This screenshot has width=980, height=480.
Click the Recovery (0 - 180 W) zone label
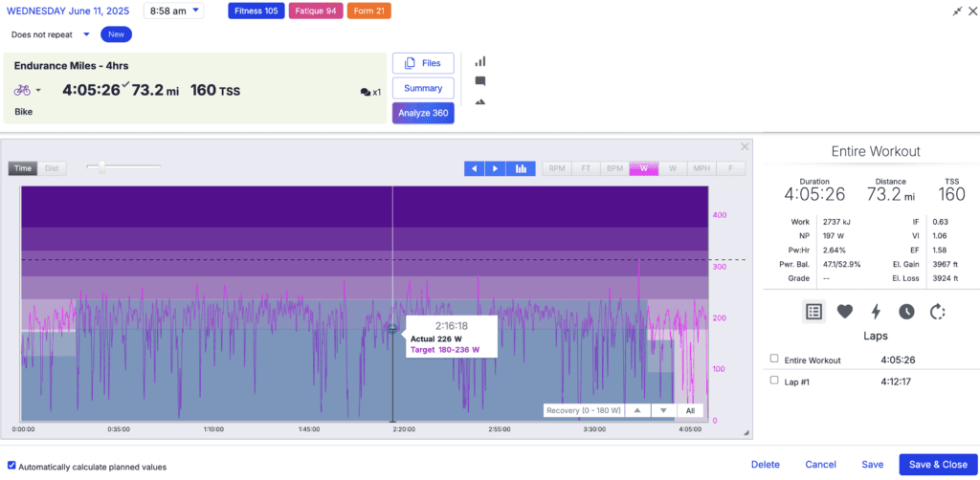click(x=584, y=411)
